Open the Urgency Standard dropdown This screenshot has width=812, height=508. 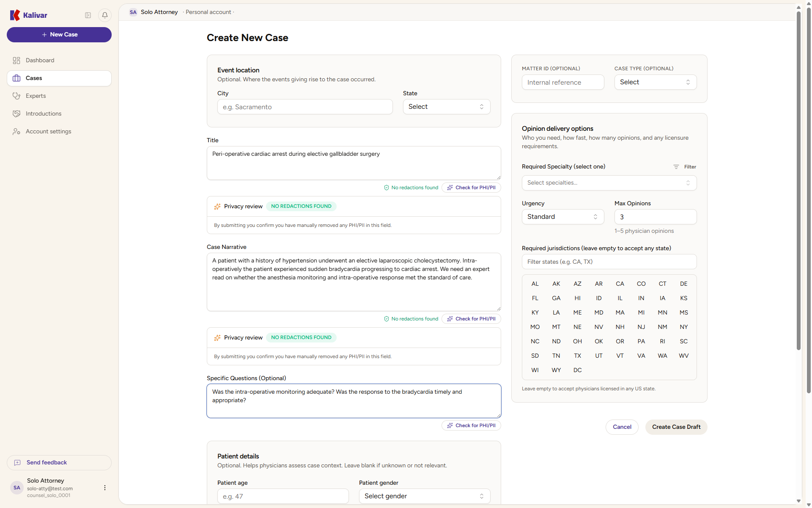click(x=563, y=217)
